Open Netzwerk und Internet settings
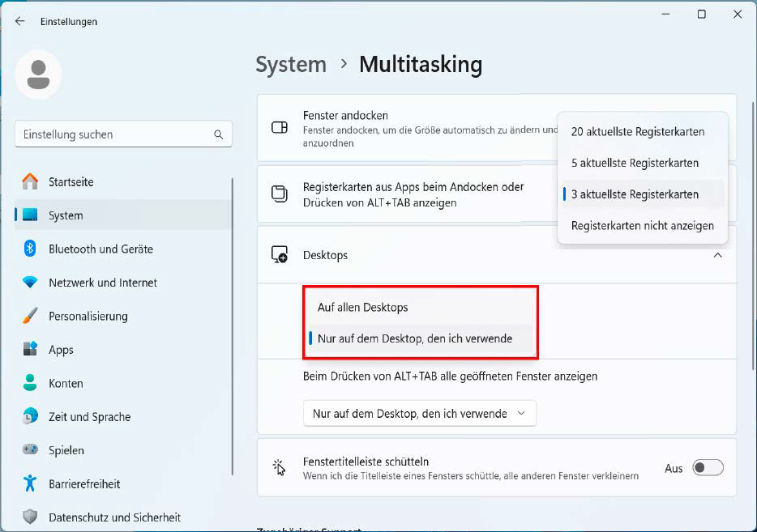 point(123,283)
